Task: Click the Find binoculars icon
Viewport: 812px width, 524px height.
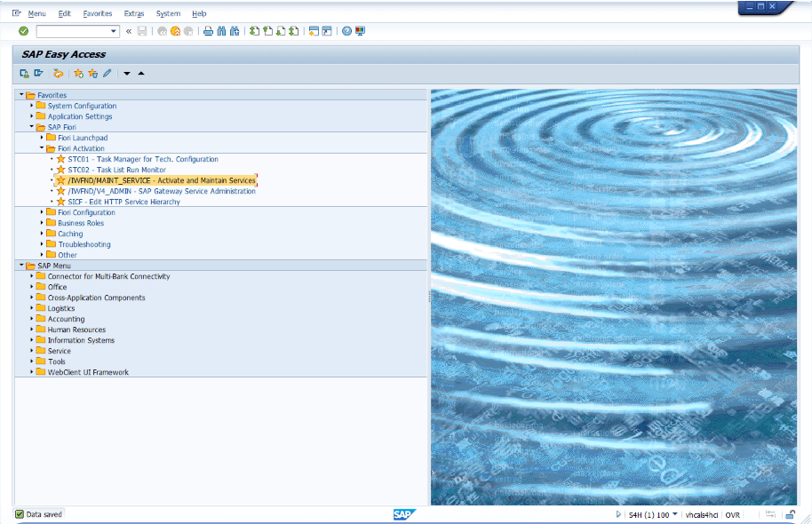Action: pyautogui.click(x=221, y=31)
